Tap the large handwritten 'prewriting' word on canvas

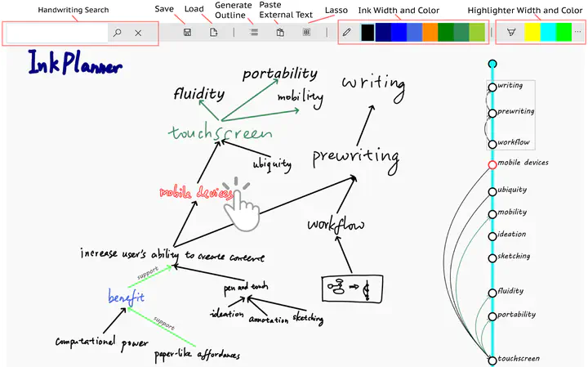click(355, 159)
